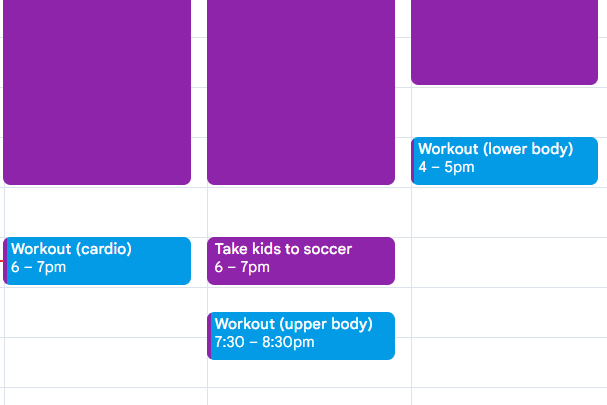
Task: Select the large purple block in left column
Action: coord(97,90)
